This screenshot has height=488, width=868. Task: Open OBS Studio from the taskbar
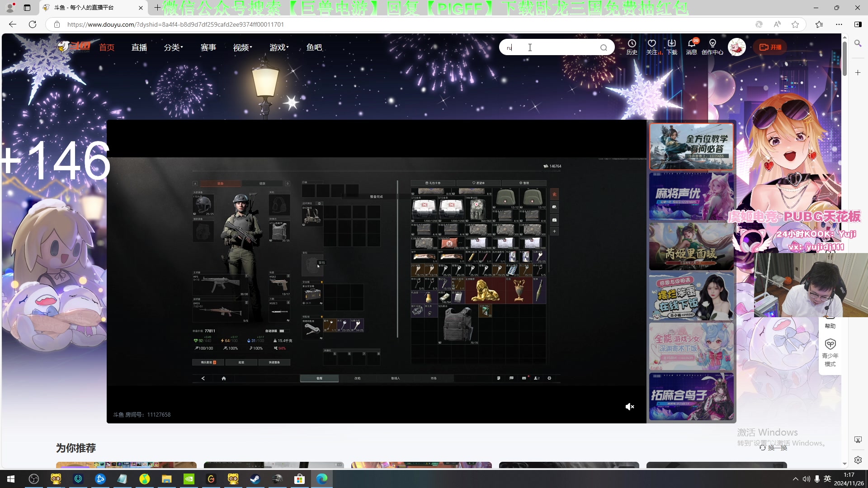tap(34, 479)
